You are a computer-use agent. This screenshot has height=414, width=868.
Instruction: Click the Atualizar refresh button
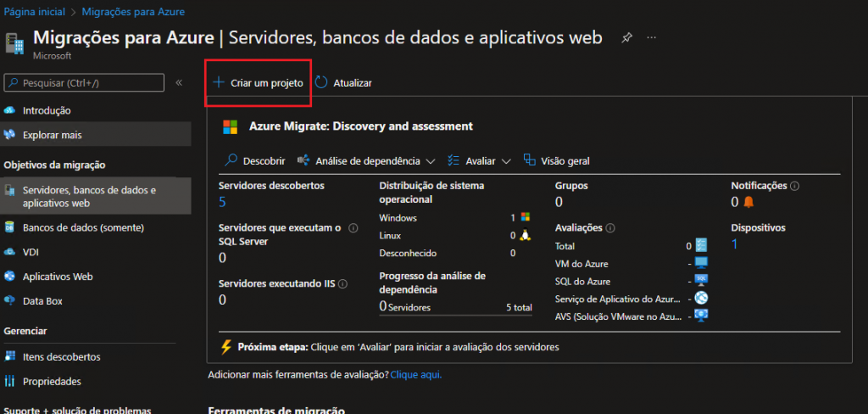[343, 83]
